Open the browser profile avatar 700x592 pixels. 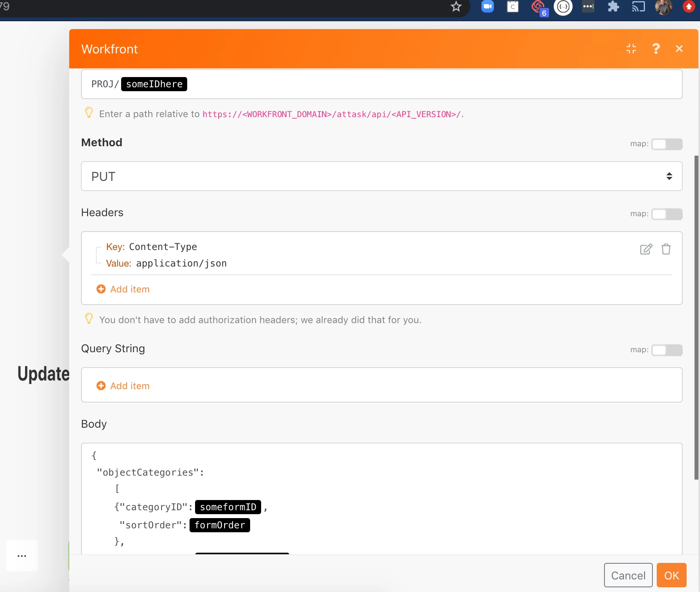[664, 7]
